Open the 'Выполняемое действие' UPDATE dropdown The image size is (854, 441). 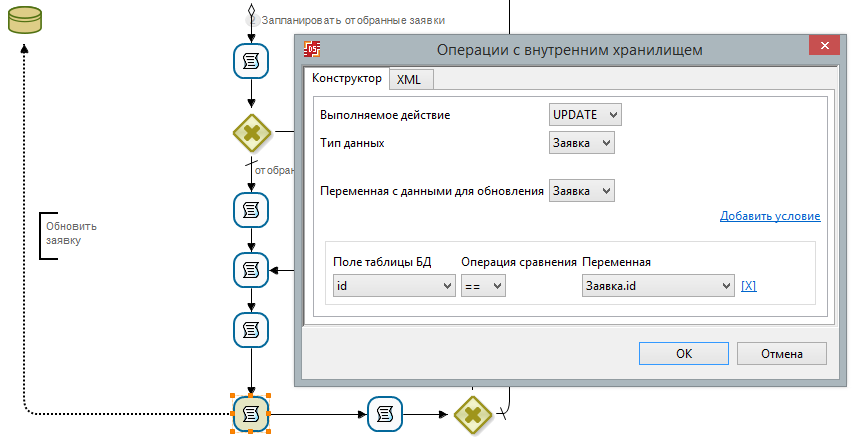(585, 114)
